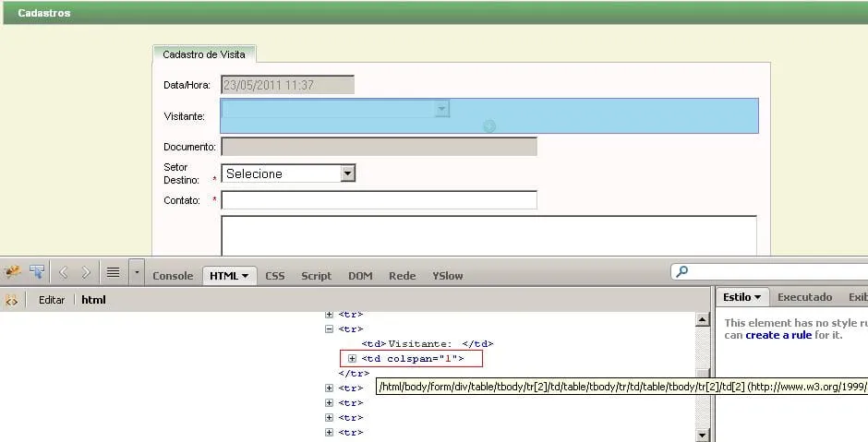868x442 pixels.
Task: Toggle the break on mutate icon
Action: tap(11, 300)
